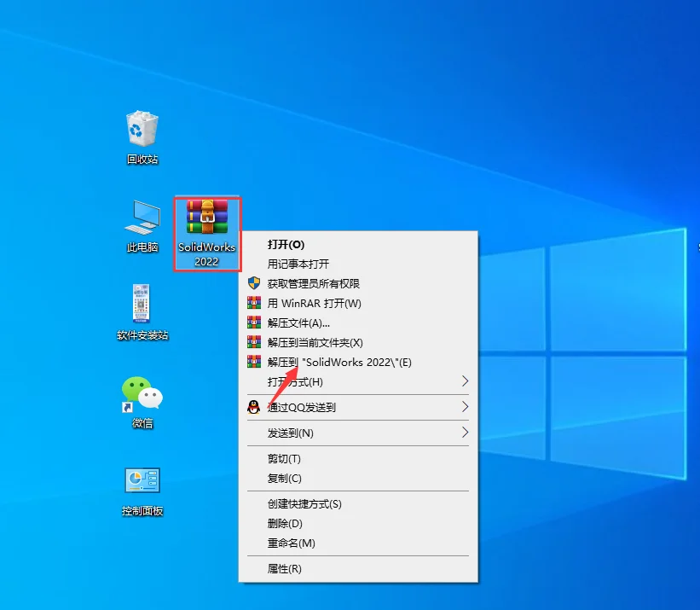Click WinRAR icon beside 解压到 "SolidWorks 2022\"
The width and height of the screenshot is (700, 610).
pyautogui.click(x=254, y=362)
